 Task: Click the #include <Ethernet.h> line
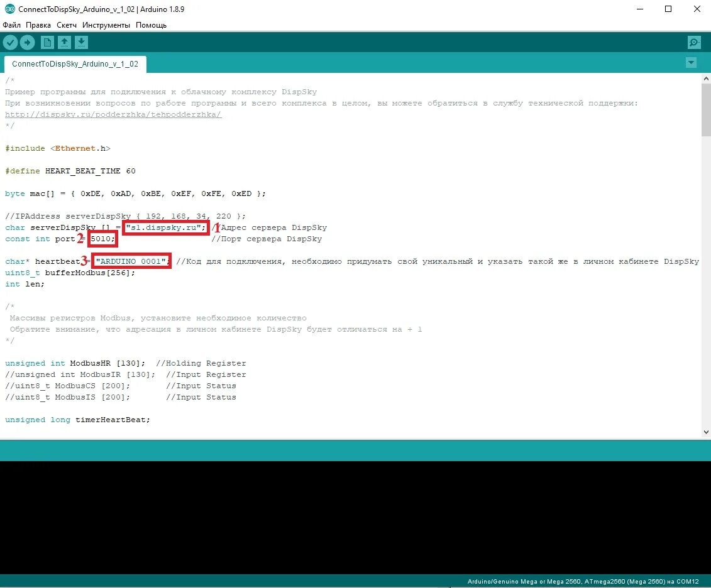tap(58, 149)
